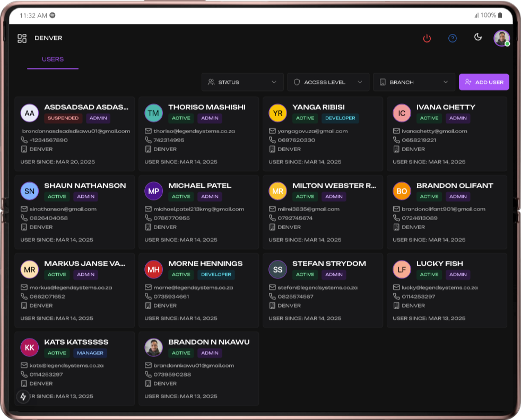Image resolution: width=521 pixels, height=420 pixels.
Task: Click the Manager badge on Kats Katsssss
Action: (x=91, y=353)
